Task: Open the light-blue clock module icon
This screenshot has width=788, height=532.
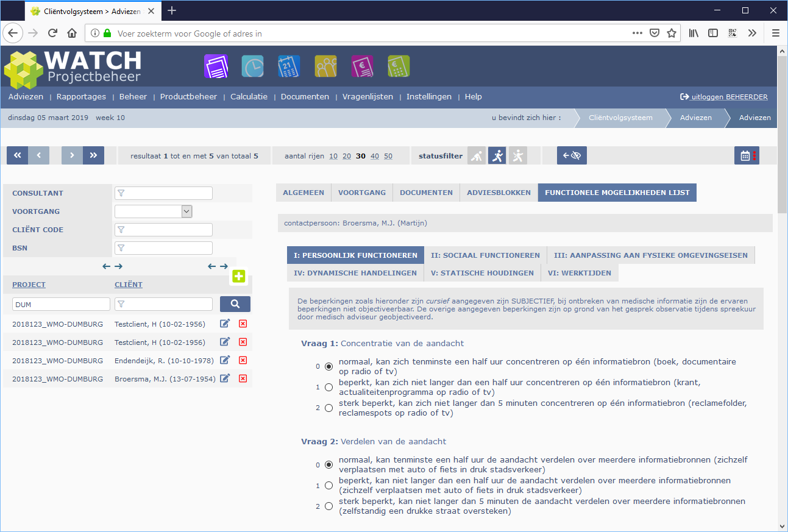Action: point(252,66)
